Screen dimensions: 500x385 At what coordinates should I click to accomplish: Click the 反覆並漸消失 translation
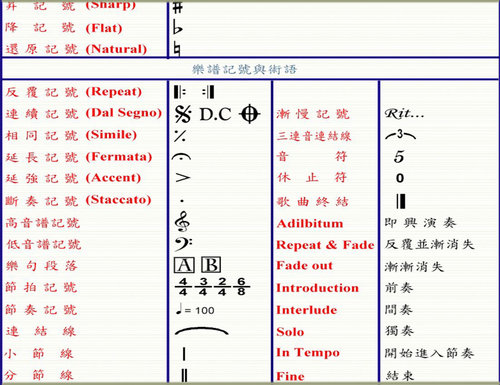(429, 244)
